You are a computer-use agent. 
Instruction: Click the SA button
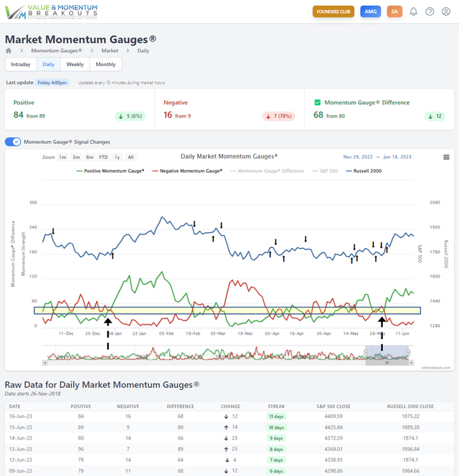(394, 11)
